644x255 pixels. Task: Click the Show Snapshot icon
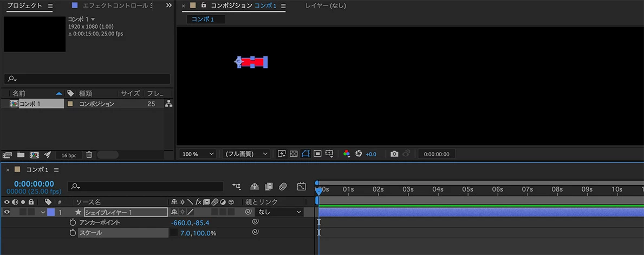click(x=406, y=154)
